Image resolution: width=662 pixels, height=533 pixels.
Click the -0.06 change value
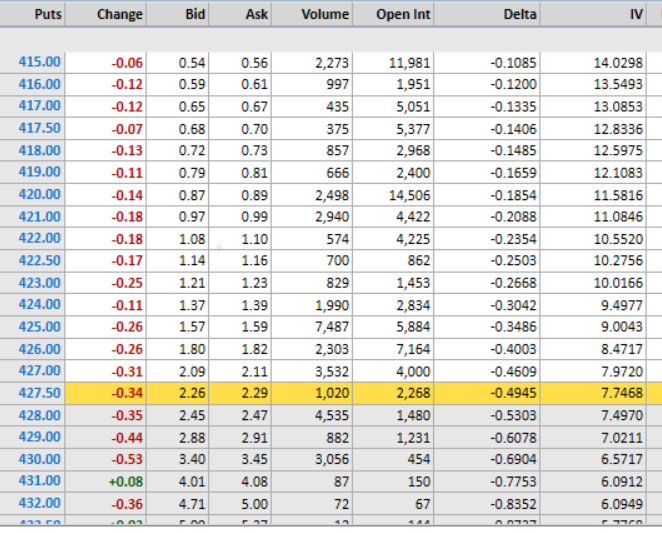127,63
